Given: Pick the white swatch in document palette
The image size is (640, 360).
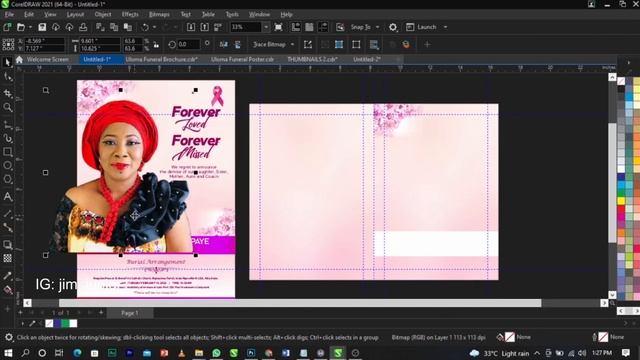Looking at the screenshot, I should 73,324.
